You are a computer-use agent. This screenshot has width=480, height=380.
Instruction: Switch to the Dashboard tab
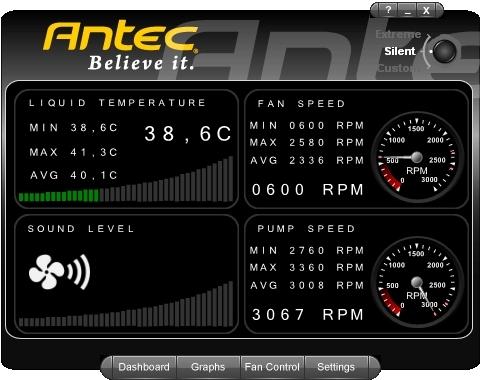pyautogui.click(x=144, y=367)
